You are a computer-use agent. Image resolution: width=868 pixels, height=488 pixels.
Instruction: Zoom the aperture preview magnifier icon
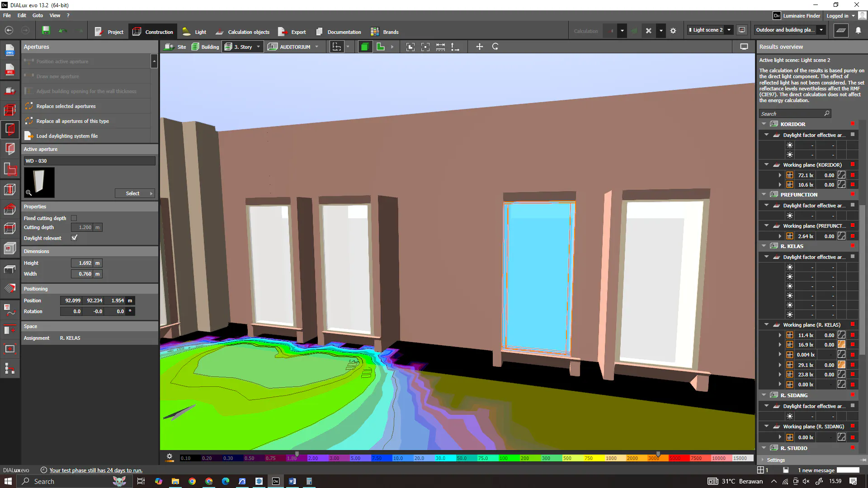[x=28, y=193]
